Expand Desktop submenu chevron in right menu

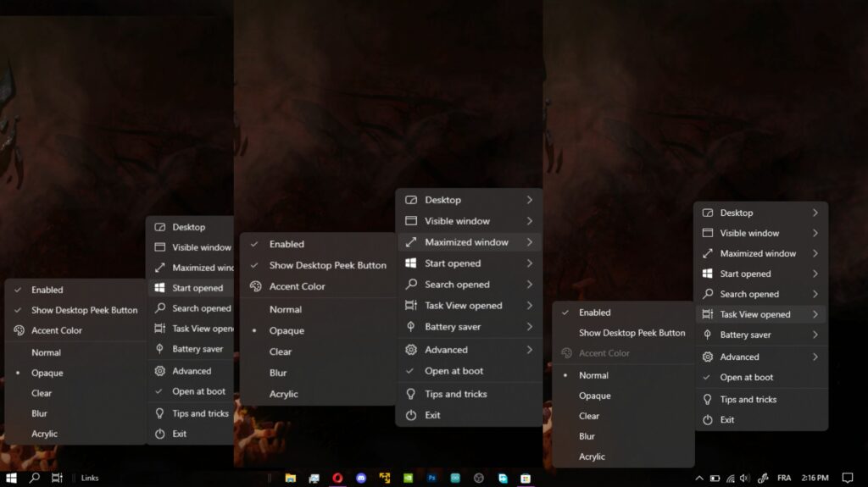815,213
